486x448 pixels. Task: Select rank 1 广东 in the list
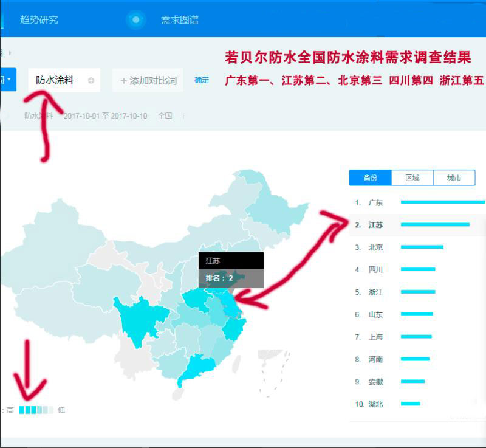(x=417, y=203)
